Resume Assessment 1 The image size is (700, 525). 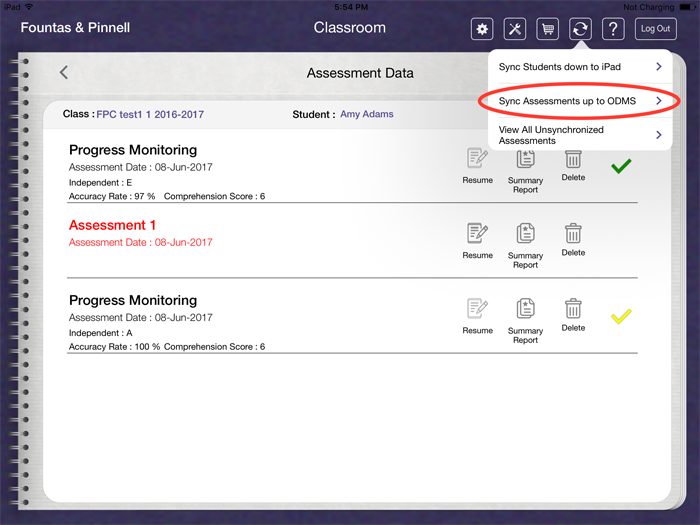click(477, 240)
